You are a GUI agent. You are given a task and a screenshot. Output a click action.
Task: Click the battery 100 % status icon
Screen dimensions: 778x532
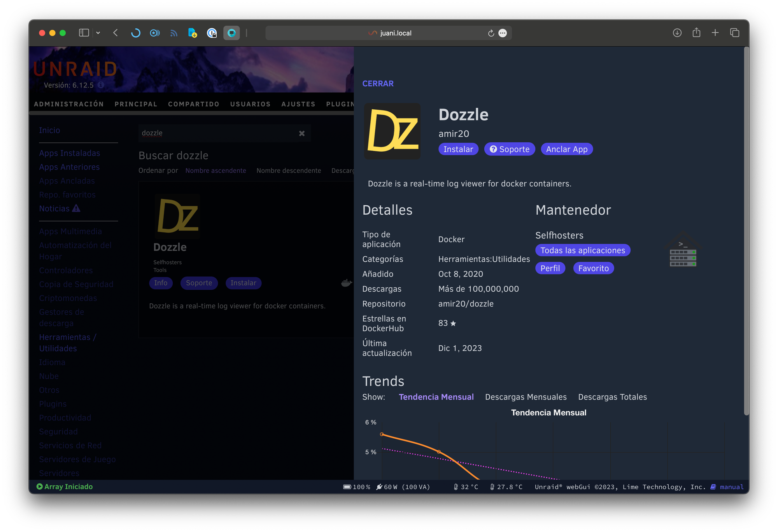coord(347,487)
